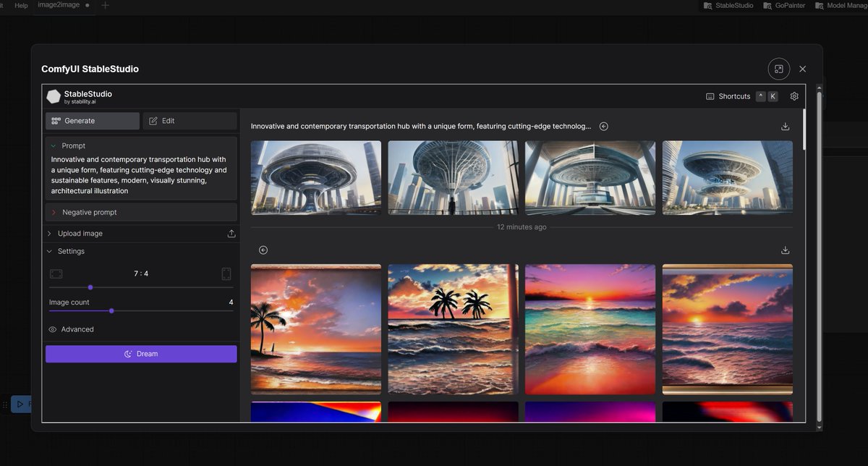Open third transportation hub thumbnail
This screenshot has width=868, height=466.
(x=590, y=177)
